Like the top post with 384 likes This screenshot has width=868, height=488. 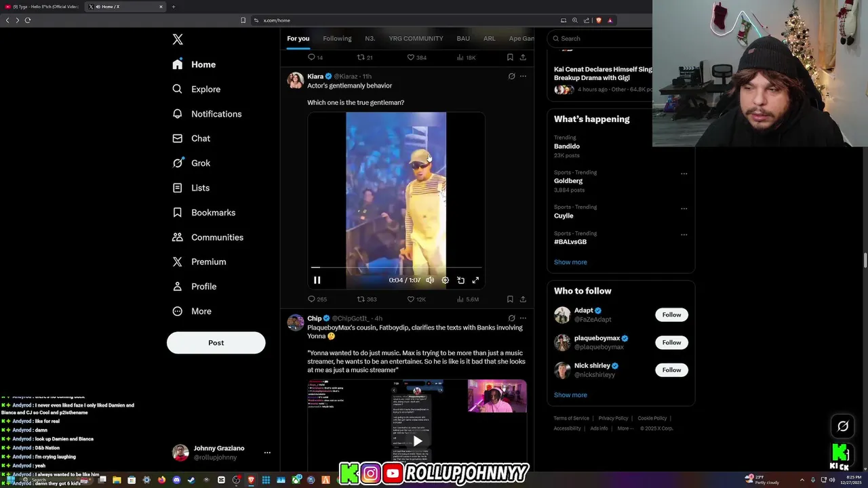click(416, 58)
